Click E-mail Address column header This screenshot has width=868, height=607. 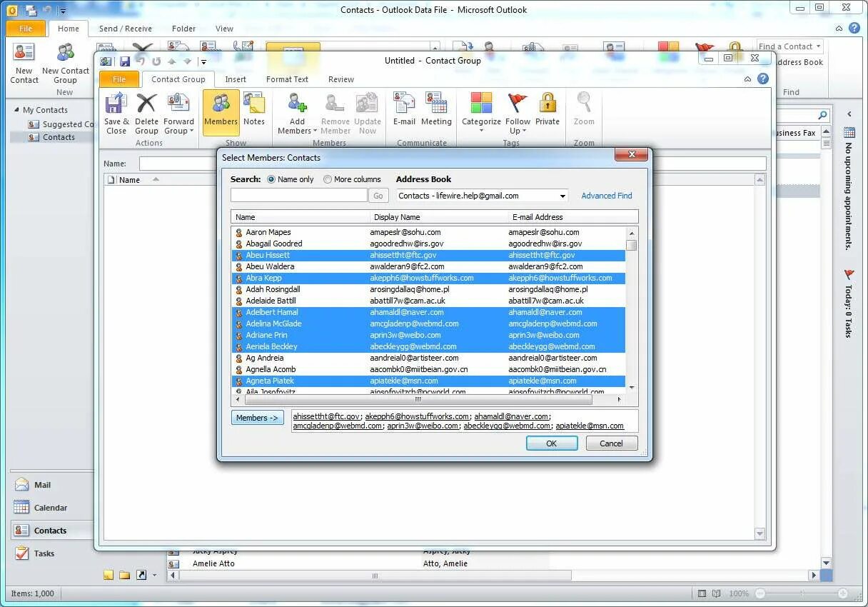coord(538,217)
